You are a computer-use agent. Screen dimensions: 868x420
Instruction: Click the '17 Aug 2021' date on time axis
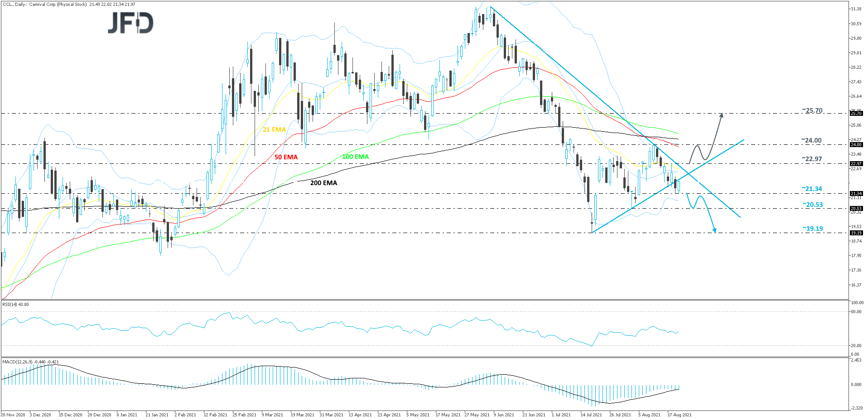click(x=680, y=415)
